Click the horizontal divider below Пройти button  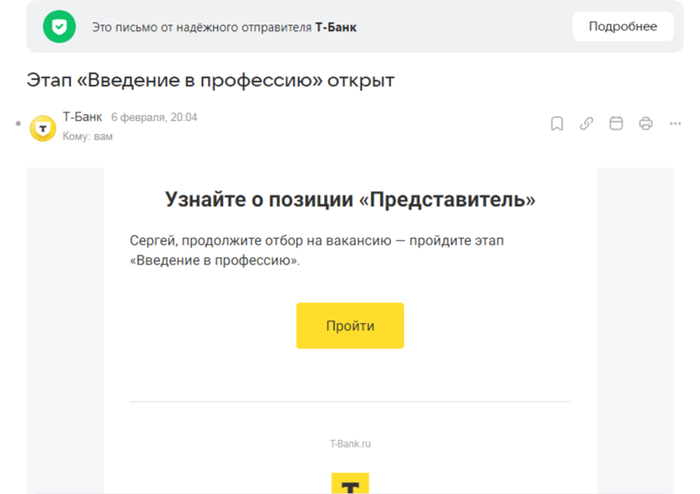350,402
